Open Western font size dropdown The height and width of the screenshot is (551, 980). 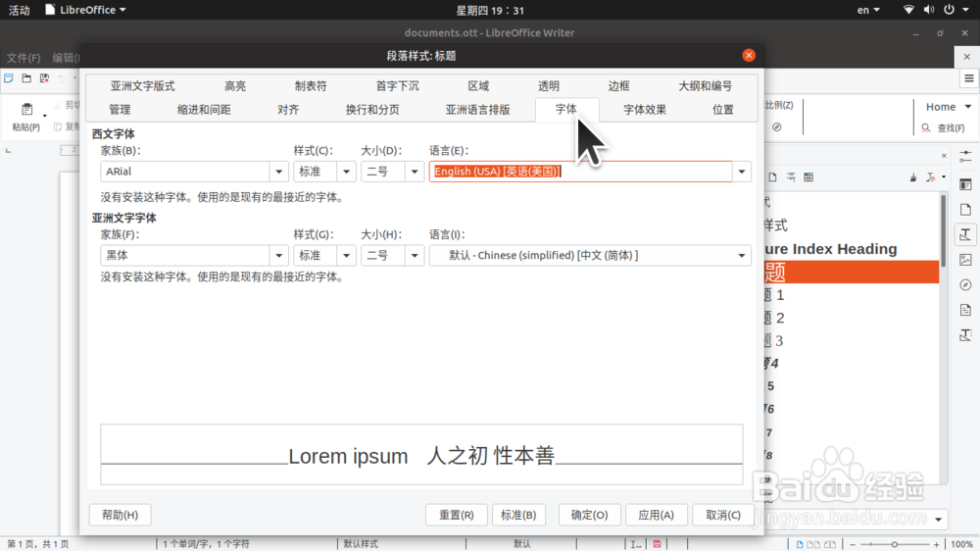(x=415, y=172)
